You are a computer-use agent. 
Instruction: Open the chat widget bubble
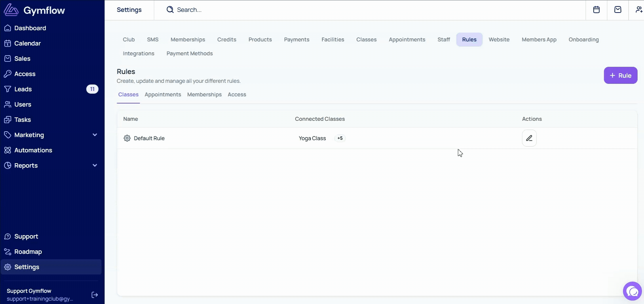tap(632, 291)
